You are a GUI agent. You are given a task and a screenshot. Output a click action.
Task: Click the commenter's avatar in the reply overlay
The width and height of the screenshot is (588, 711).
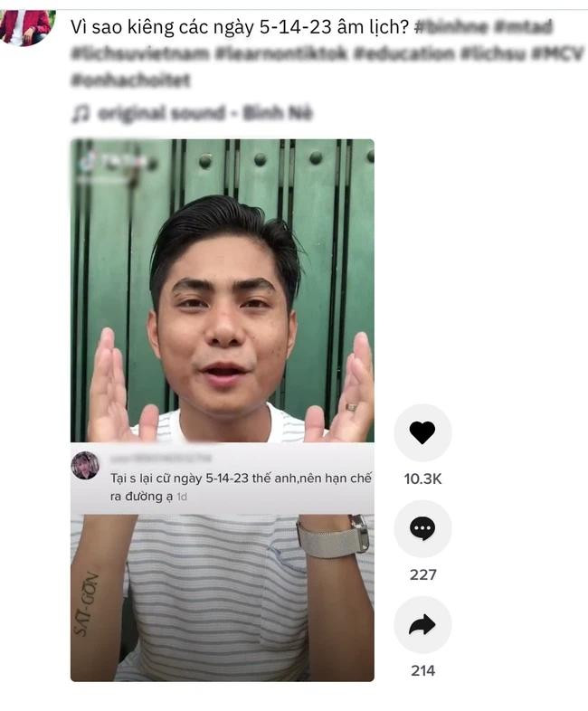pos(85,466)
